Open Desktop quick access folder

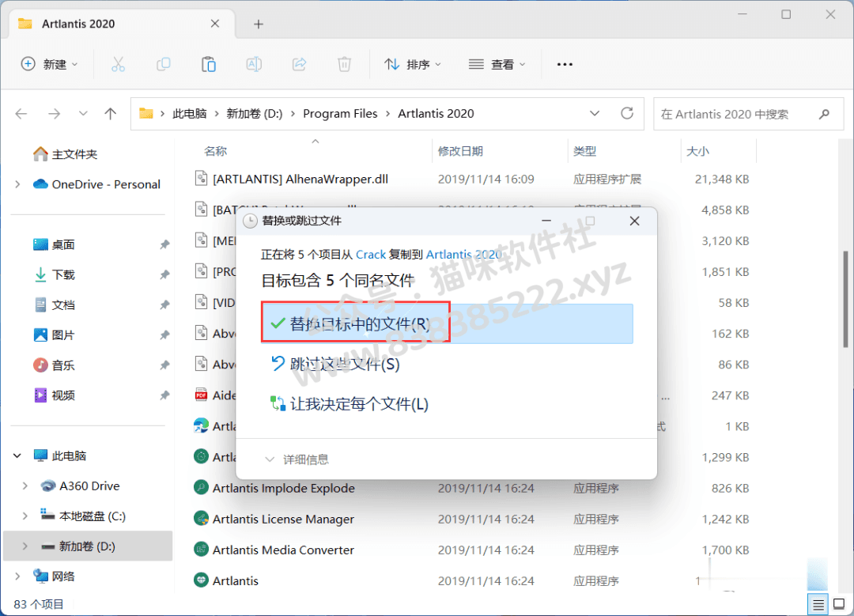tap(54, 244)
